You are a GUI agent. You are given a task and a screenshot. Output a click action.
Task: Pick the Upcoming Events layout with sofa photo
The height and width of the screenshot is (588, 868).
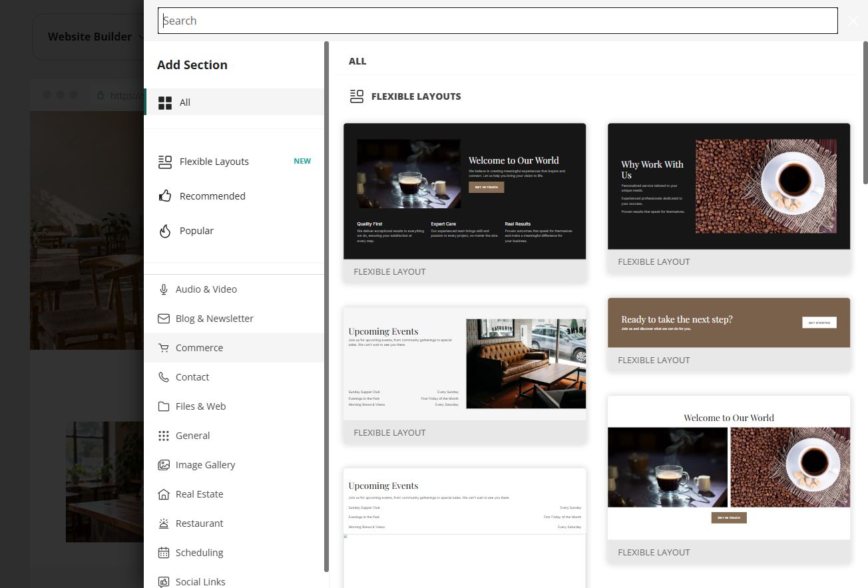click(465, 375)
